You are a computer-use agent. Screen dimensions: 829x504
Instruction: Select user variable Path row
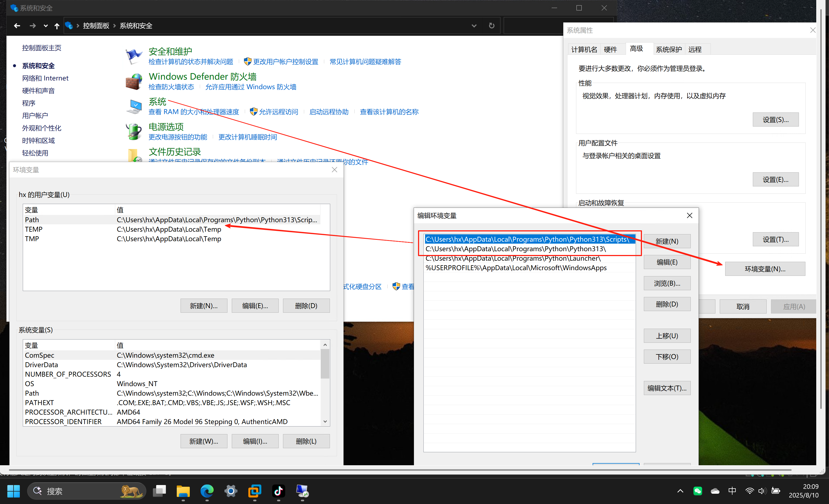(171, 220)
